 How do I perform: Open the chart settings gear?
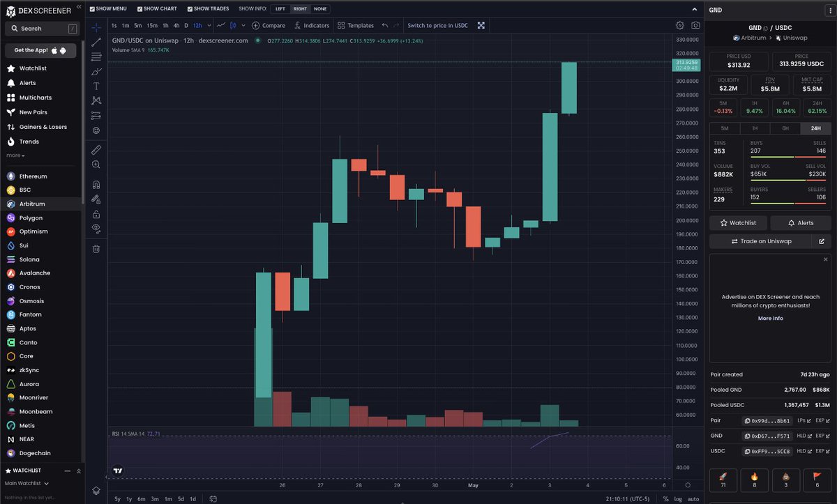click(x=679, y=25)
